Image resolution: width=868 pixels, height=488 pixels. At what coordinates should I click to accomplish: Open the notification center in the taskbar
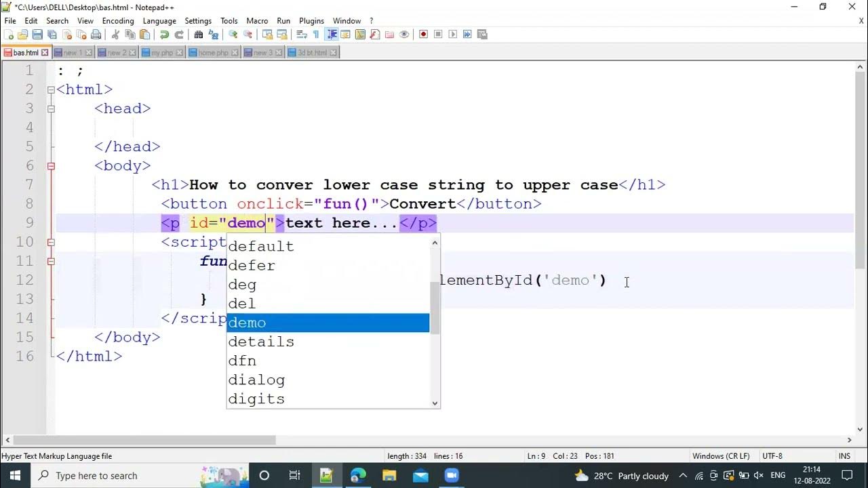(846, 475)
